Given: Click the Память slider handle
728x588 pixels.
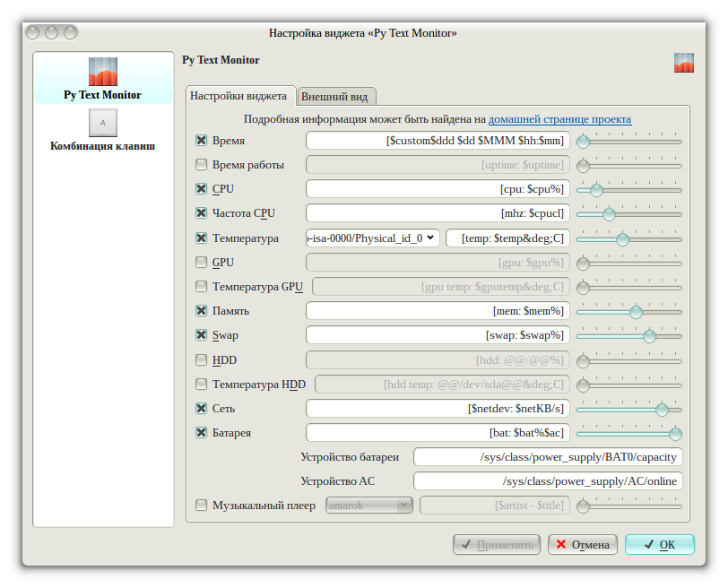Looking at the screenshot, I should [x=636, y=312].
